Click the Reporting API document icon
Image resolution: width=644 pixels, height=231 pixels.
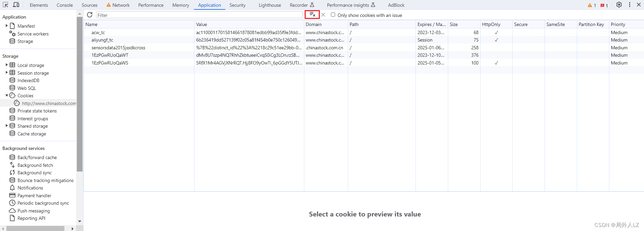click(x=12, y=218)
